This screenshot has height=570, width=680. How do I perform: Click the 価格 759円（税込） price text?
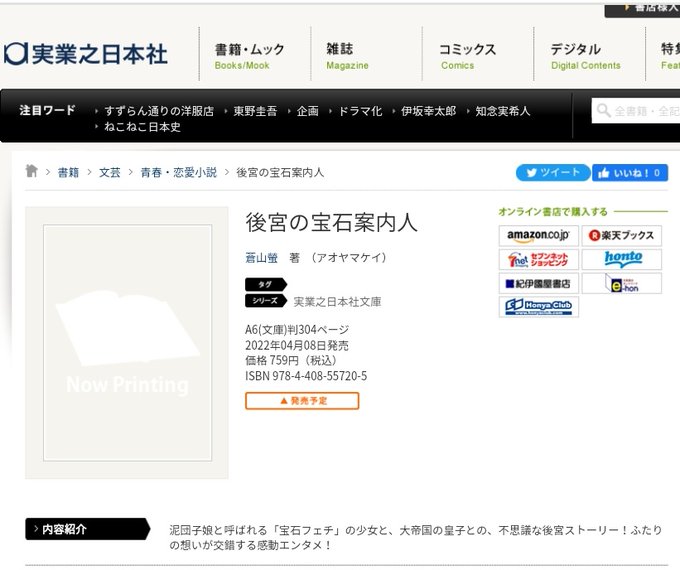coord(291,360)
